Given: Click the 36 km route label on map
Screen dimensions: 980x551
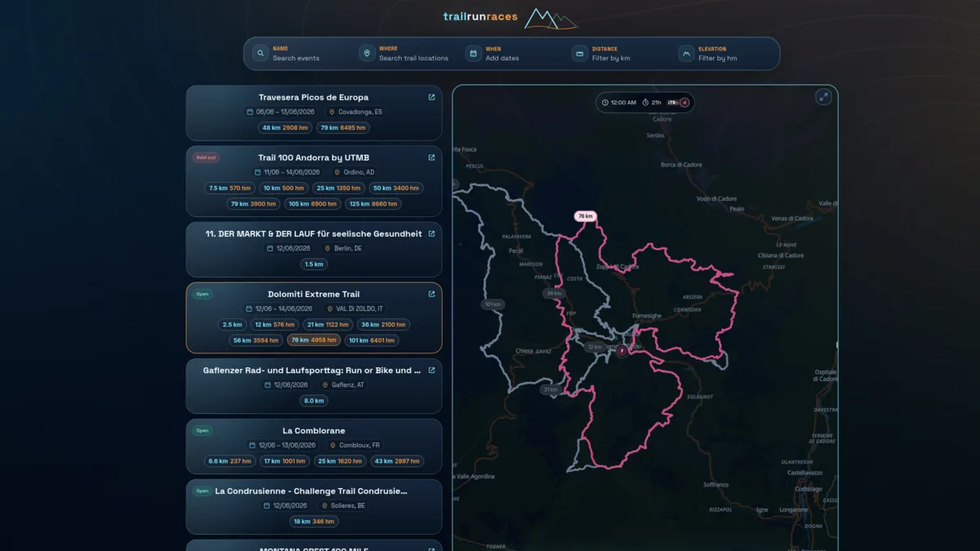Looking at the screenshot, I should coord(555,293).
